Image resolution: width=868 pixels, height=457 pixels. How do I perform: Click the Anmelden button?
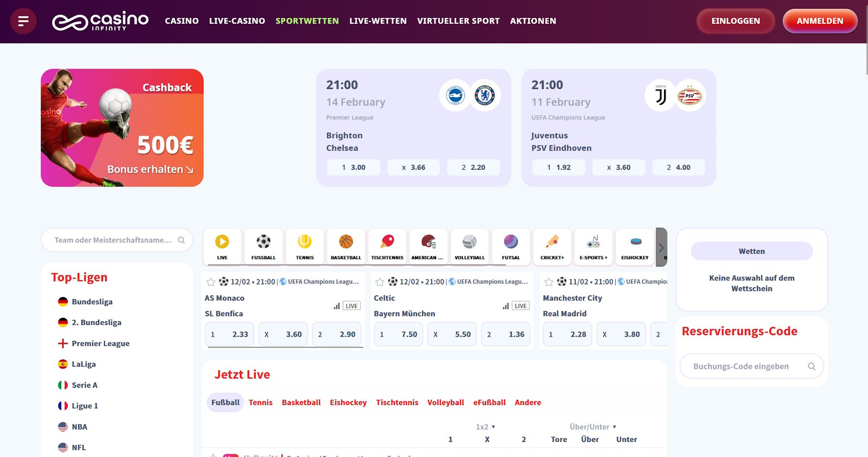pyautogui.click(x=820, y=21)
